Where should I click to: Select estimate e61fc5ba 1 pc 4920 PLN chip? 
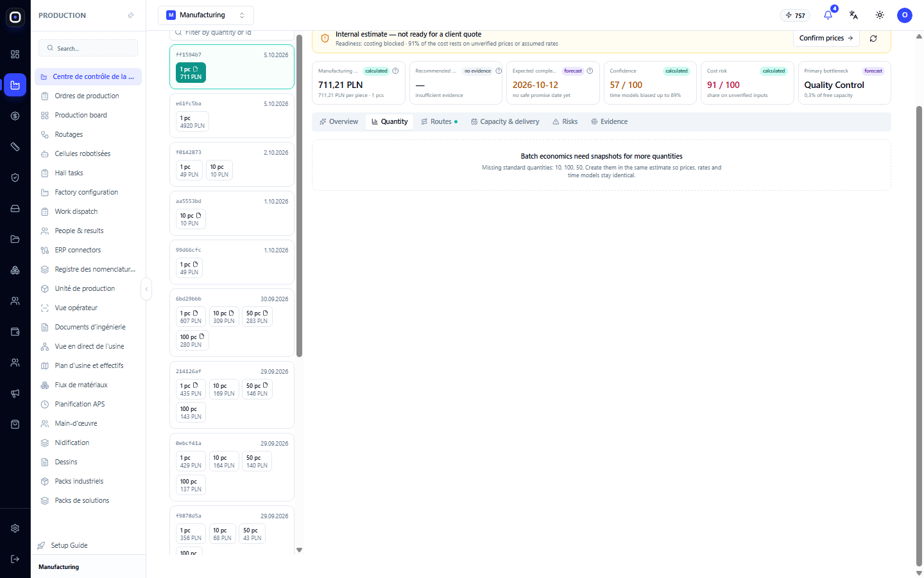[x=193, y=122]
